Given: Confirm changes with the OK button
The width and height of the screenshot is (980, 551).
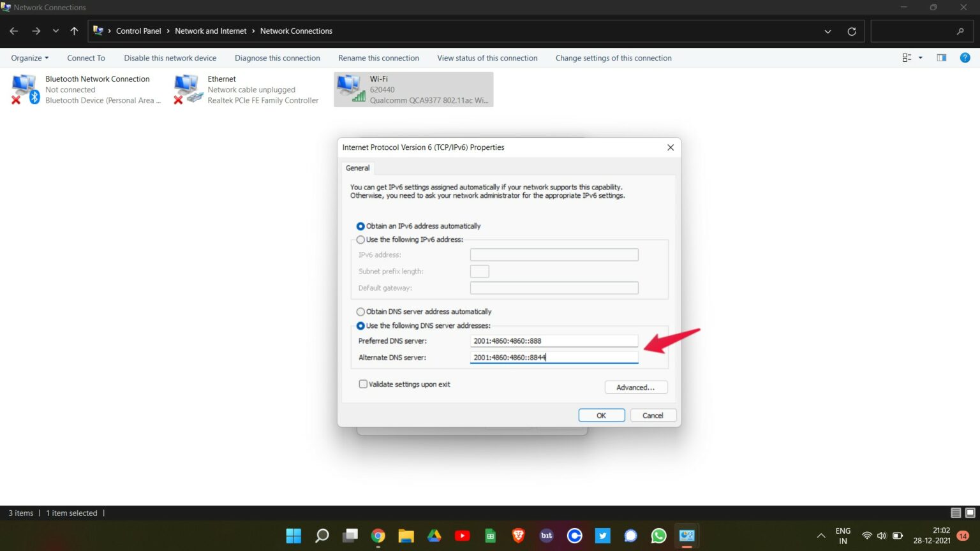Looking at the screenshot, I should 600,415.
